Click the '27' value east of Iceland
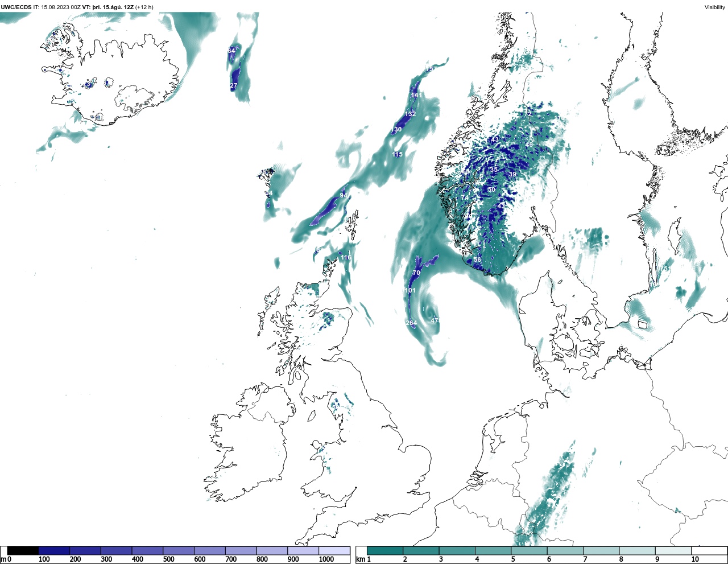This screenshot has width=728, height=564. point(233,85)
